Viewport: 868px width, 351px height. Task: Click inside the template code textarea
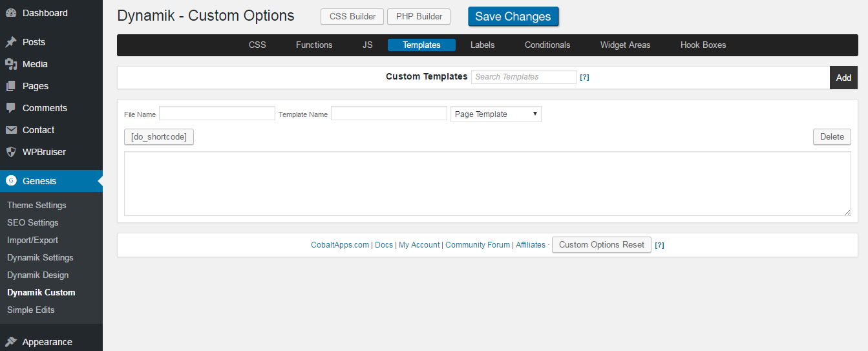pyautogui.click(x=487, y=184)
